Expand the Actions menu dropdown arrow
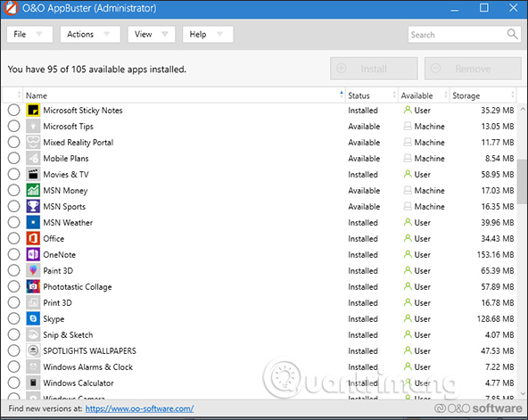The image size is (528, 420). pyautogui.click(x=107, y=34)
